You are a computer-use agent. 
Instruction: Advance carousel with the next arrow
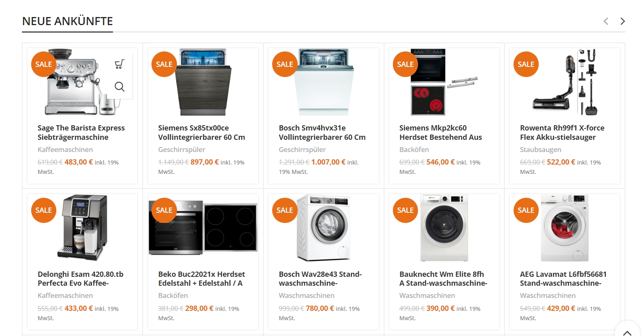[x=623, y=21]
